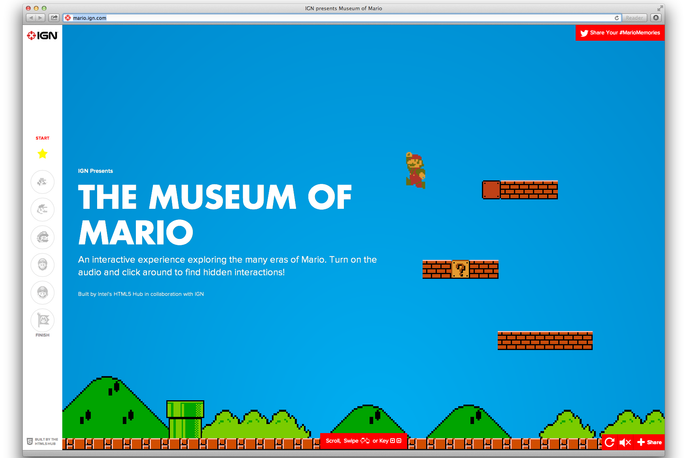687x458 pixels.
Task: Click the IGN logo in the sidebar
Action: (x=42, y=37)
